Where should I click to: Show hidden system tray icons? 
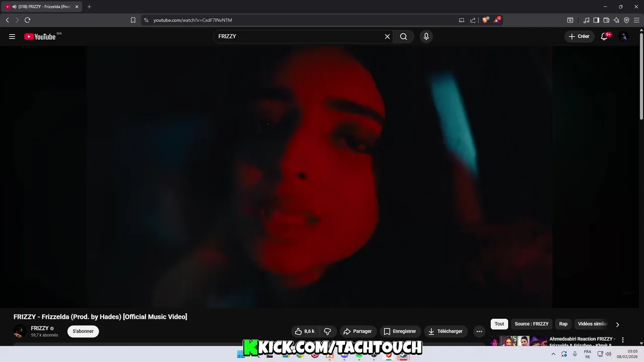point(553,354)
